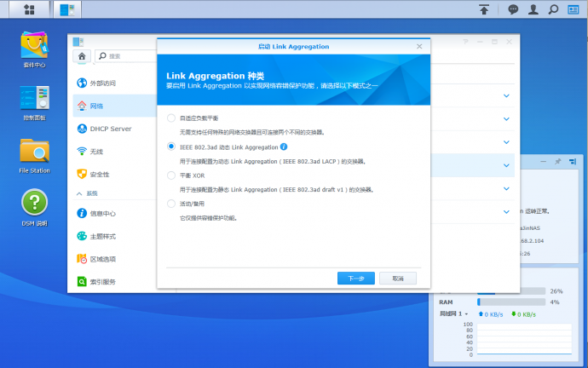Image resolution: width=588 pixels, height=368 pixels.
Task: Close the Link Aggregation dialog
Action: point(419,47)
